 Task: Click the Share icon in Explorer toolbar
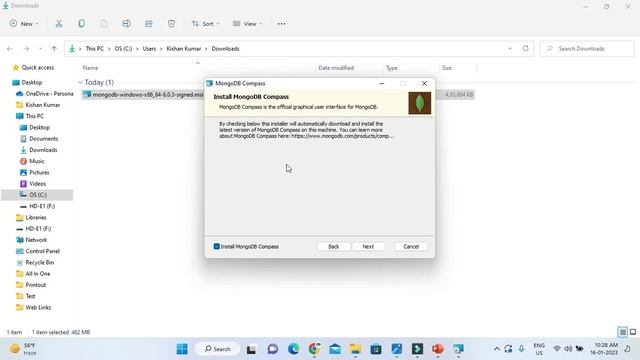click(x=149, y=24)
